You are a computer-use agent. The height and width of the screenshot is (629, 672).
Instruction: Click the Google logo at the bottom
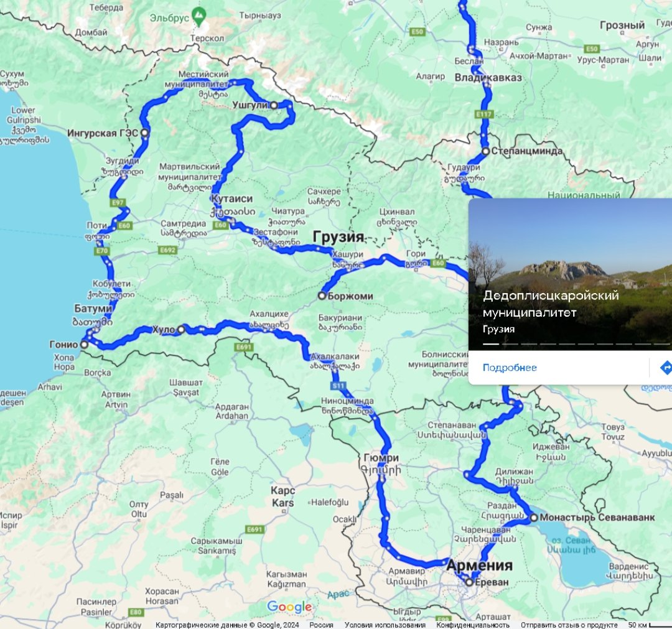pos(290,607)
